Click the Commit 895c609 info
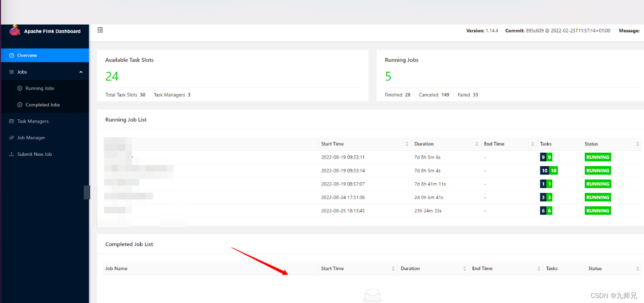This screenshot has width=644, height=303. tap(558, 31)
